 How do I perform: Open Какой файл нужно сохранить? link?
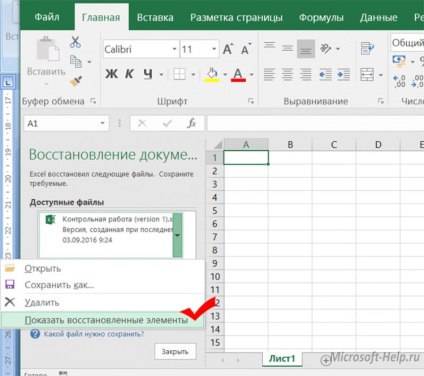[x=94, y=334]
